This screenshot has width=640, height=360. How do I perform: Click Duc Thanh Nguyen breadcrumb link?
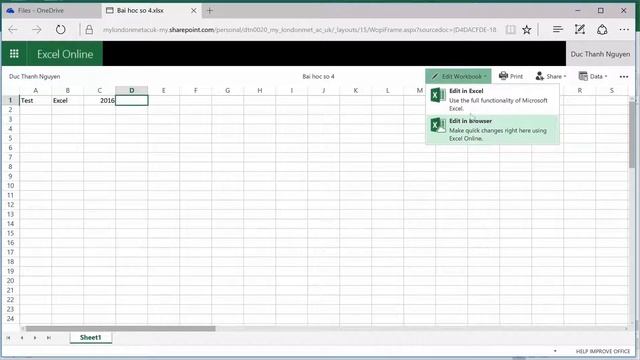(34, 76)
